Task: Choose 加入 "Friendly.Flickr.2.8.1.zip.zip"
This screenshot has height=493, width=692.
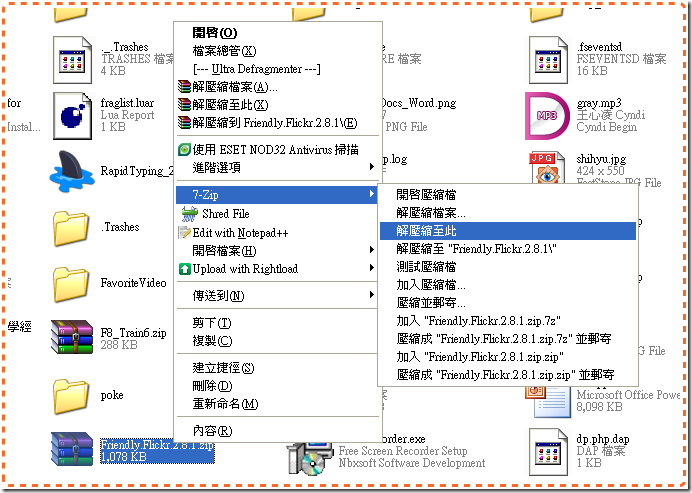Action: pyautogui.click(x=508, y=357)
